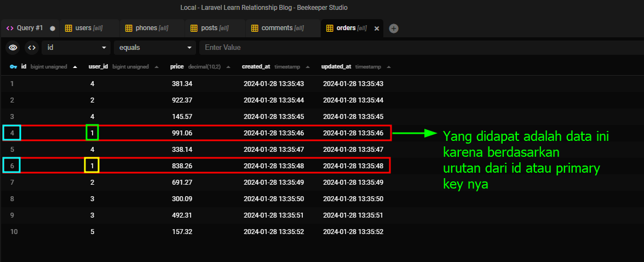The width and height of the screenshot is (644, 262).
Task: Click the created_at column header
Action: click(x=256, y=67)
